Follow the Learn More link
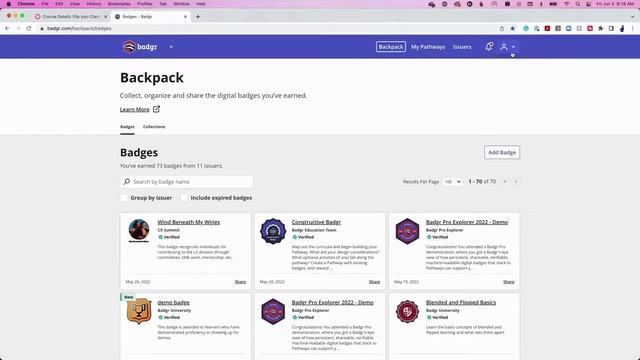This screenshot has height=360, width=640. point(134,109)
